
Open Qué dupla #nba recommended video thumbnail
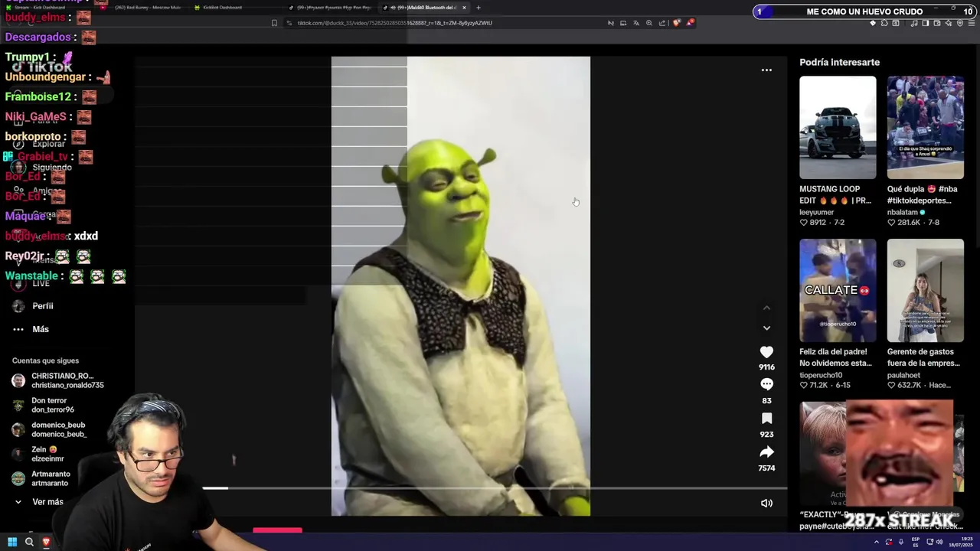coord(925,127)
